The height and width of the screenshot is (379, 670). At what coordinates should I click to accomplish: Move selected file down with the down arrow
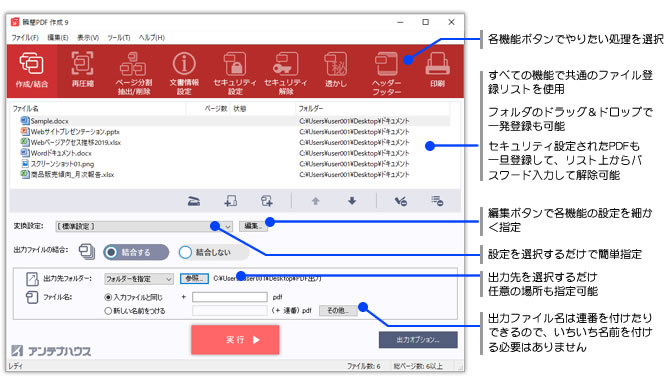point(352,200)
